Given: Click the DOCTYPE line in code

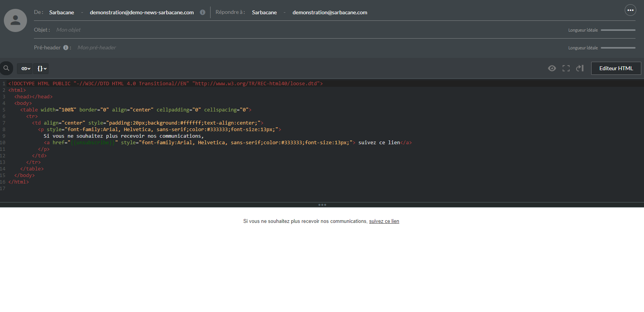Looking at the screenshot, I should point(165,84).
